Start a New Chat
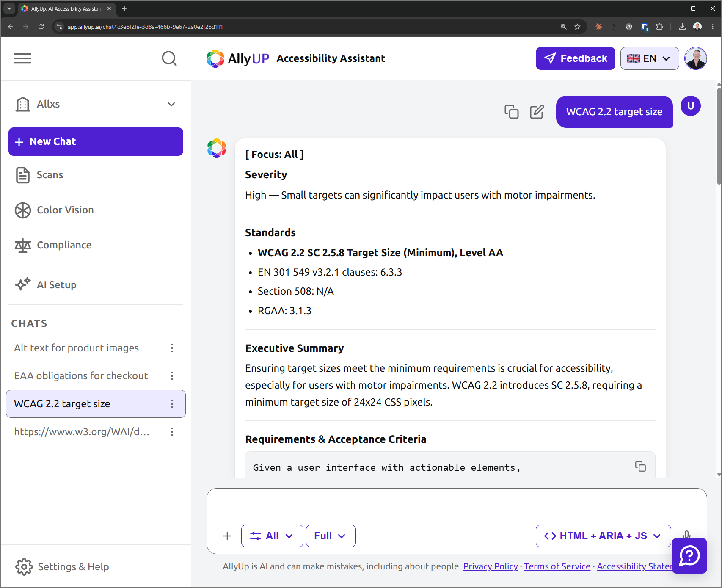Screen dimensions: 722x588 click(x=96, y=141)
